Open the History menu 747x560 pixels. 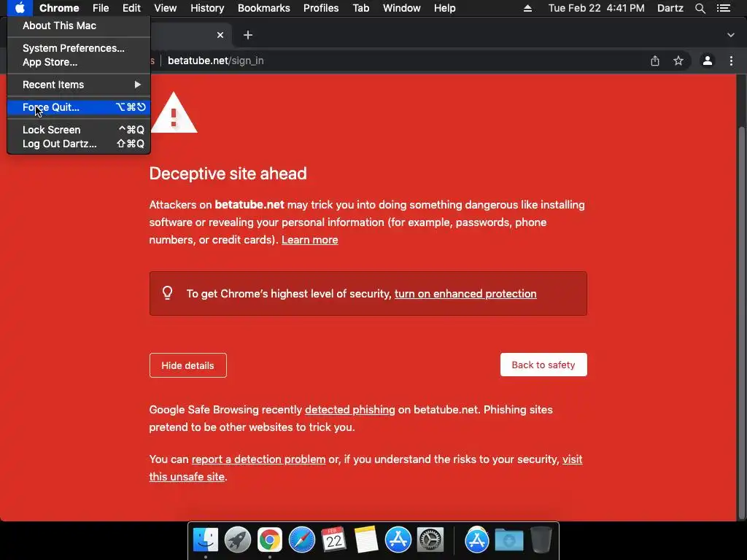pyautogui.click(x=207, y=8)
